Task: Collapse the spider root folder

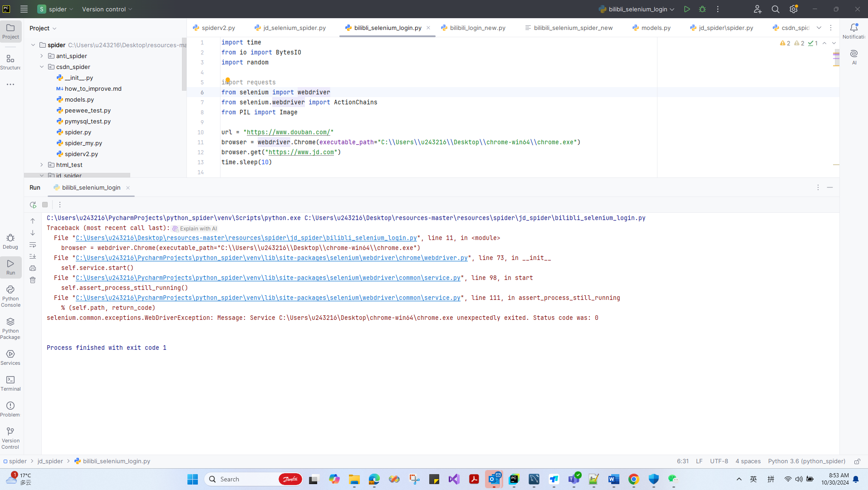Action: tap(33, 45)
